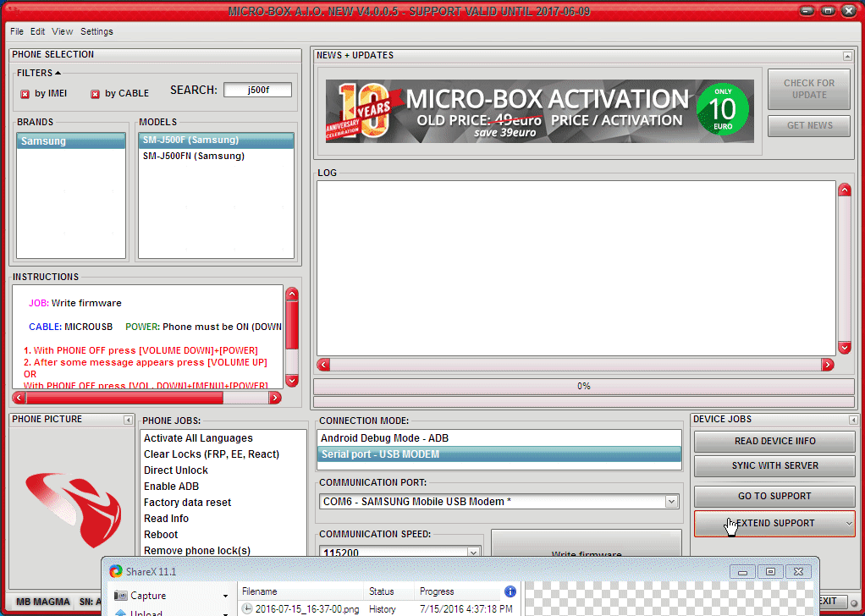Click the ShareX logo in its title bar
The width and height of the screenshot is (865, 616).
[116, 571]
